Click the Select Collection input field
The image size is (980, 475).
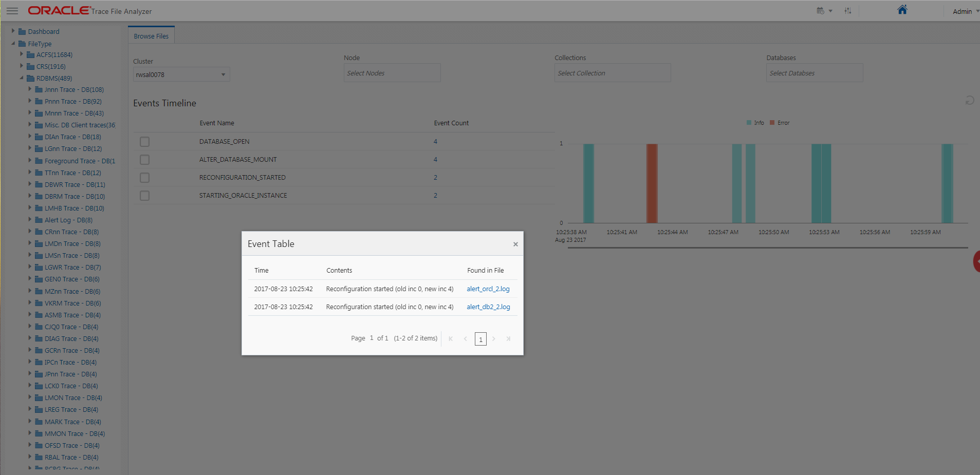click(x=613, y=73)
